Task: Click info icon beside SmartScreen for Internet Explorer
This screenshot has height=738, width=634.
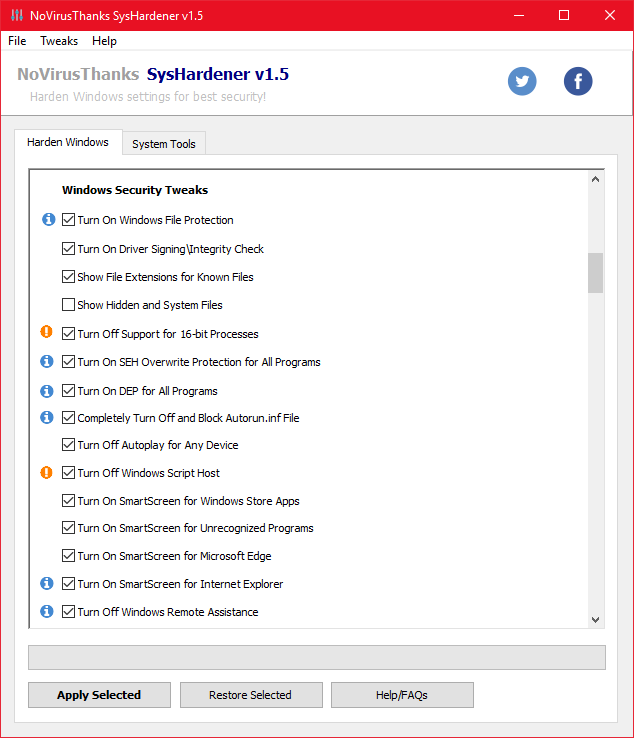Action: (x=47, y=584)
